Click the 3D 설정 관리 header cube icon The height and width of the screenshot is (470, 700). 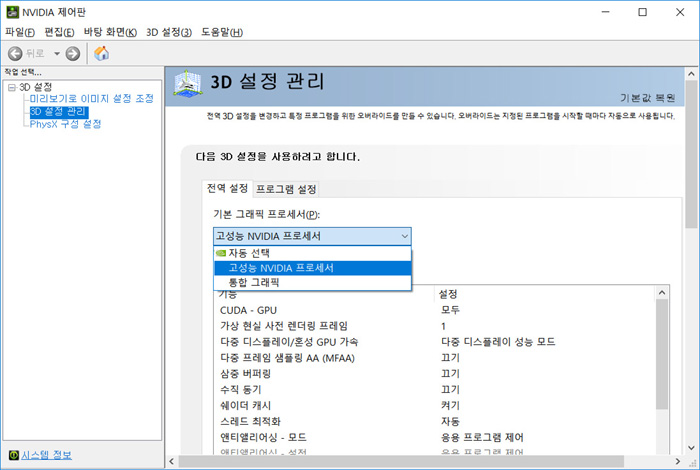pos(188,83)
